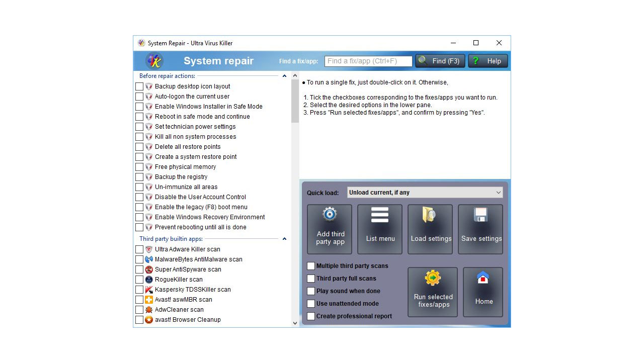The image size is (644, 362).
Task: Enable Create a system restore point checkbox
Action: [x=139, y=157]
